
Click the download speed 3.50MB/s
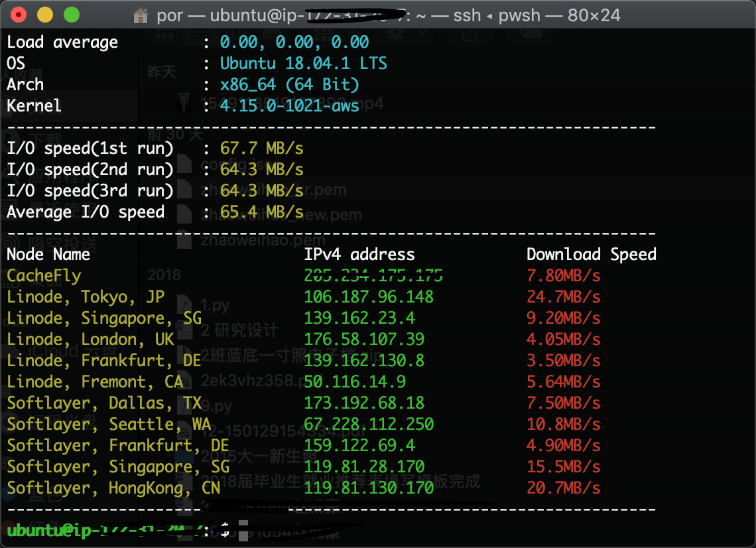click(x=564, y=361)
